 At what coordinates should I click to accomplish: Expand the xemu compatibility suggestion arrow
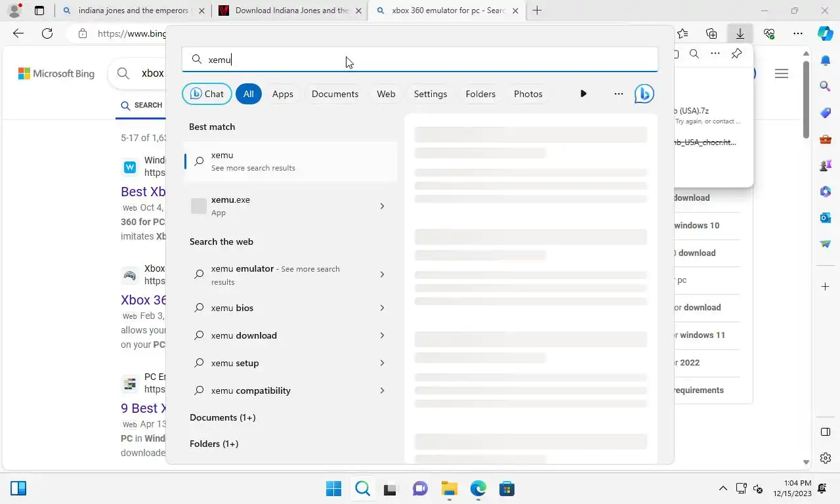(x=383, y=390)
